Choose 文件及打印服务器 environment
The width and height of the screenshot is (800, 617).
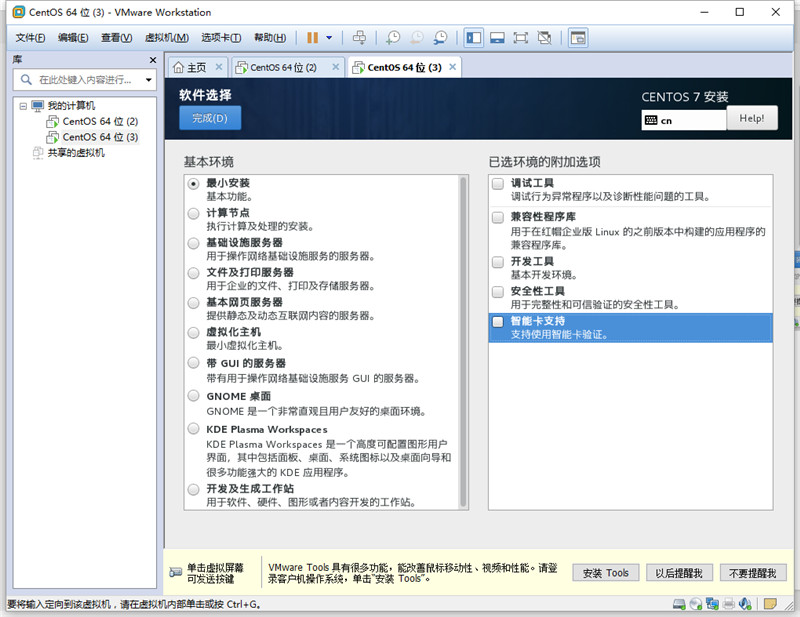click(x=193, y=273)
